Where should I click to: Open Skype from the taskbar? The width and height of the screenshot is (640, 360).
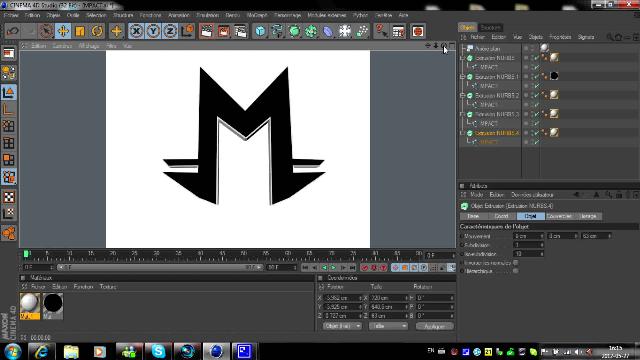click(x=158, y=351)
